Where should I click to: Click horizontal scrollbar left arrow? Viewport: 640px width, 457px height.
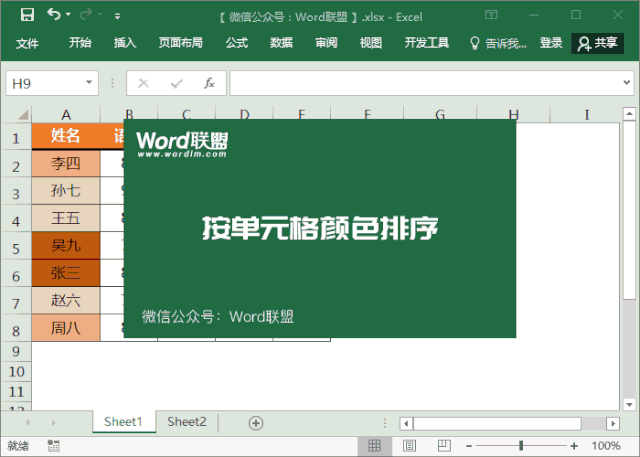pos(406,424)
